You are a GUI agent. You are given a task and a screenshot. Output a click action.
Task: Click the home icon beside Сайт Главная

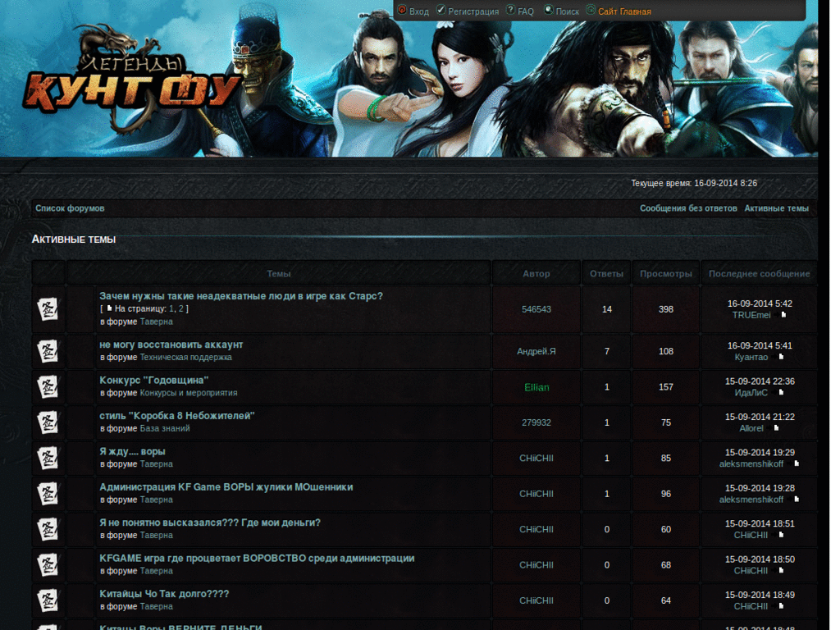[591, 10]
